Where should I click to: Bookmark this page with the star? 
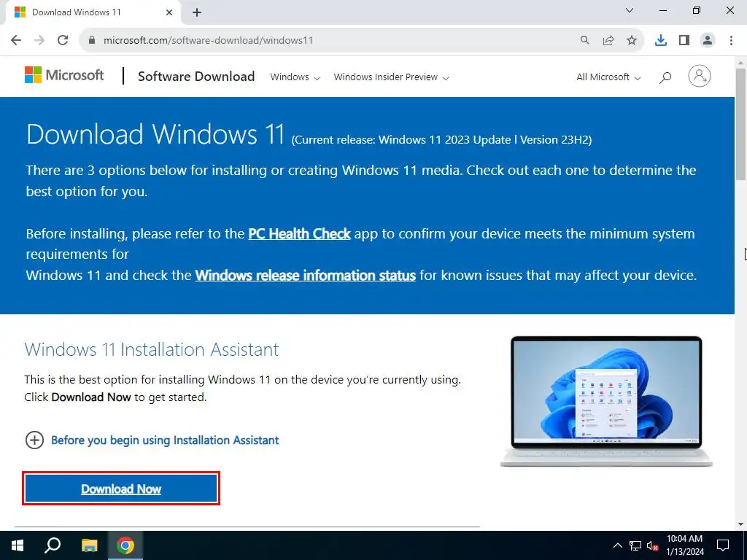click(632, 41)
